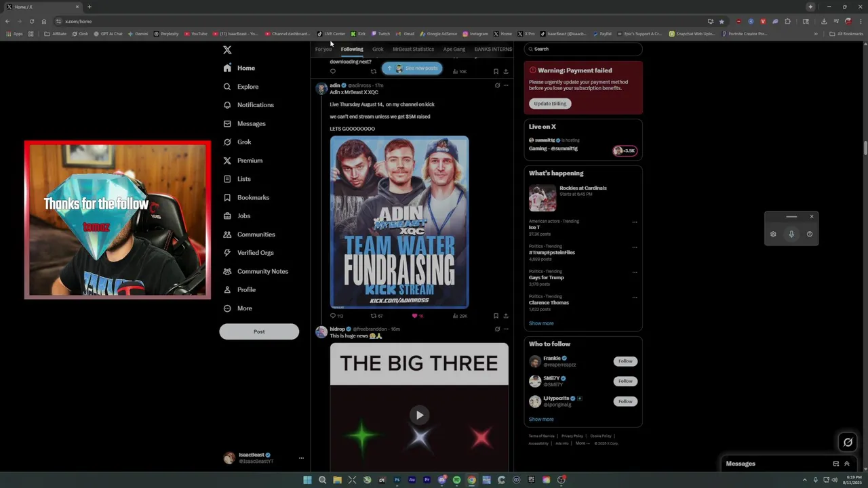This screenshot has height=488, width=868.
Task: Expand the Messages drawer
Action: pyautogui.click(x=846, y=464)
